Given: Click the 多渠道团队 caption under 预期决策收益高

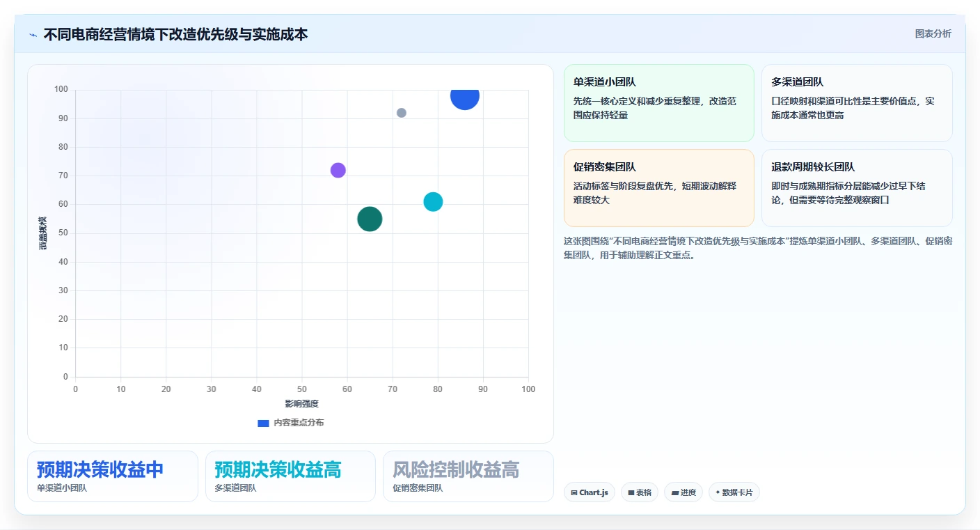Looking at the screenshot, I should point(235,488).
